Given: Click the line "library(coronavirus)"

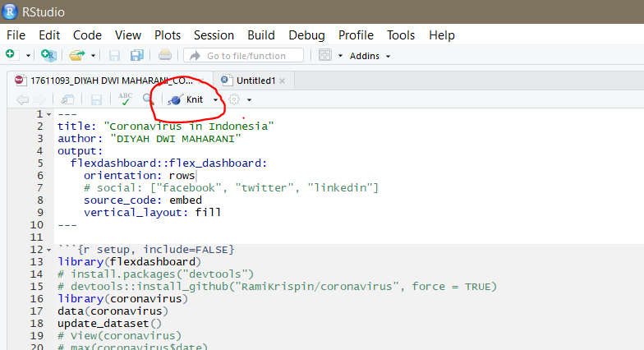Looking at the screenshot, I should (123, 299).
